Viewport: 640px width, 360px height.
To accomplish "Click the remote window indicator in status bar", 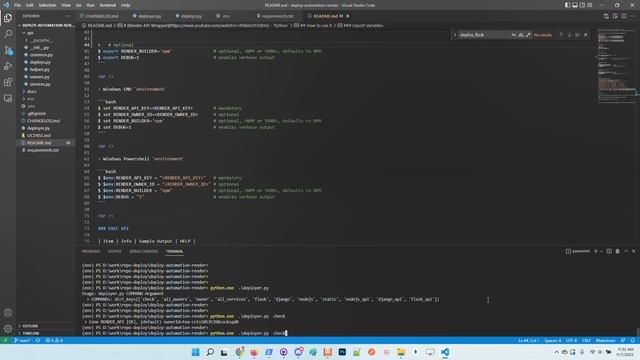I will tap(5, 340).
